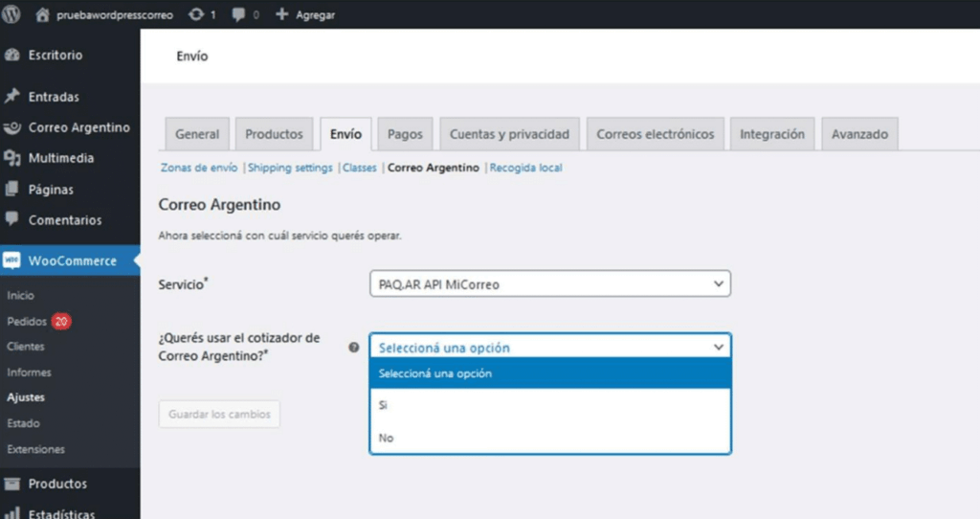The height and width of the screenshot is (519, 980).
Task: Click Agregar in the admin bar
Action: 315,14
